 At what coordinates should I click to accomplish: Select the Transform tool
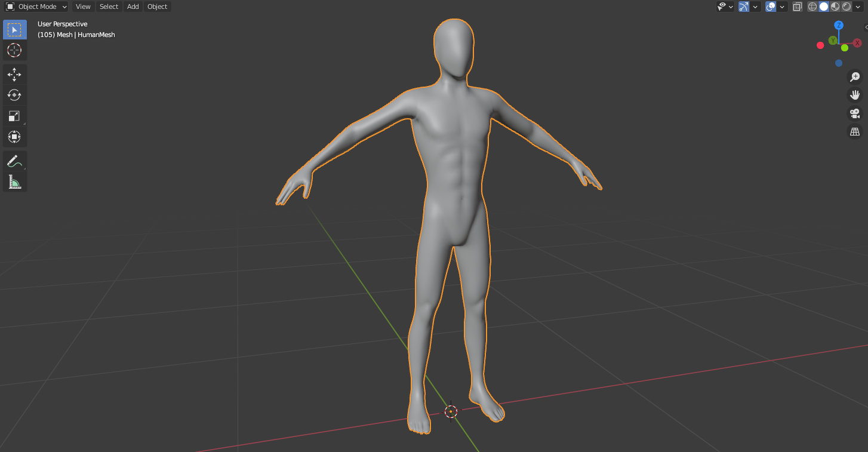click(x=14, y=137)
